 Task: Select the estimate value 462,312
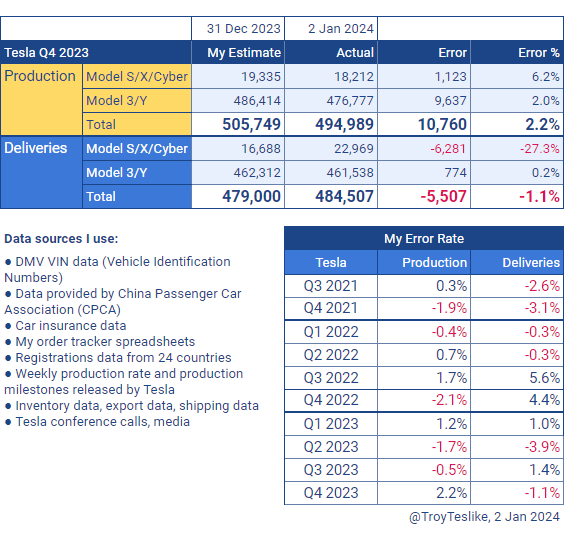coord(238,173)
